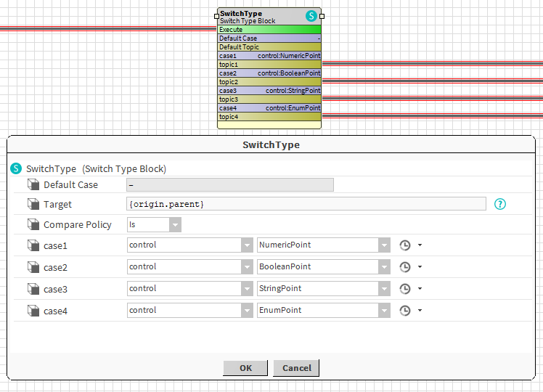Click the teal S icon on SwitchType block
This screenshot has width=543, height=392.
coord(311,16)
